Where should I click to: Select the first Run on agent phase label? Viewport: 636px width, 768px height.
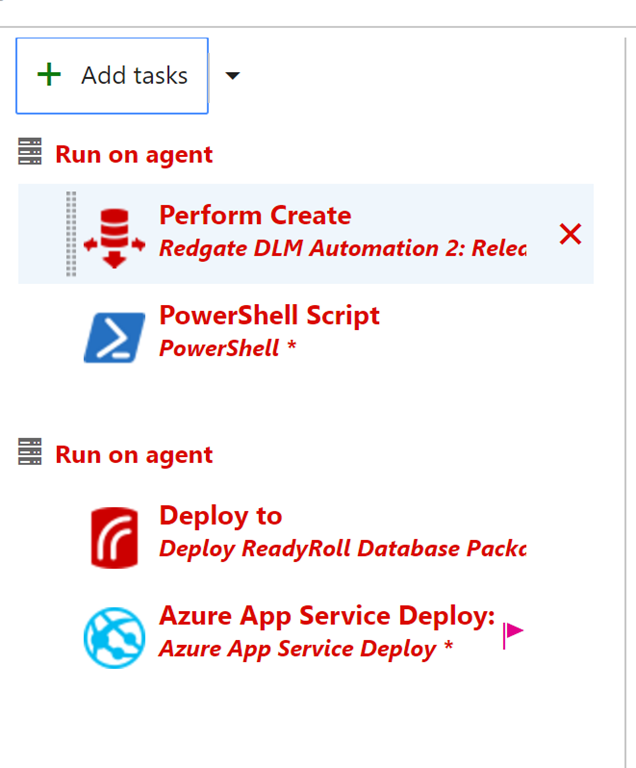click(133, 155)
